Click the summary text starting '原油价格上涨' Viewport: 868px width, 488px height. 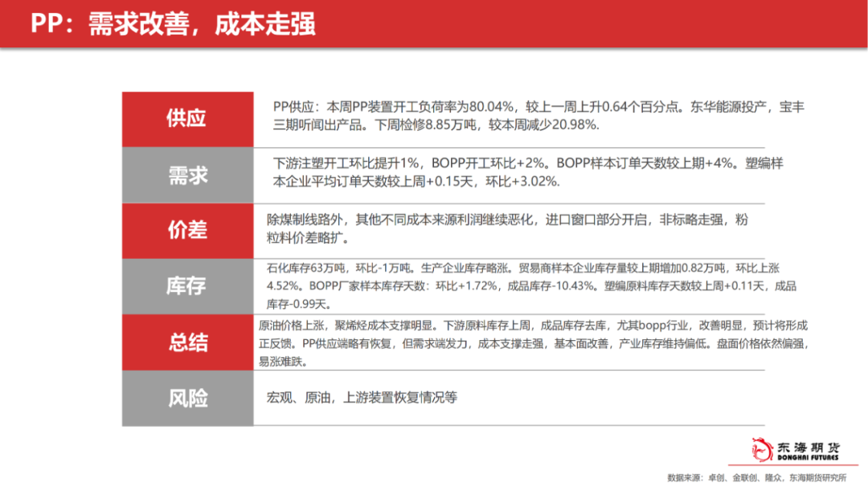pyautogui.click(x=533, y=343)
